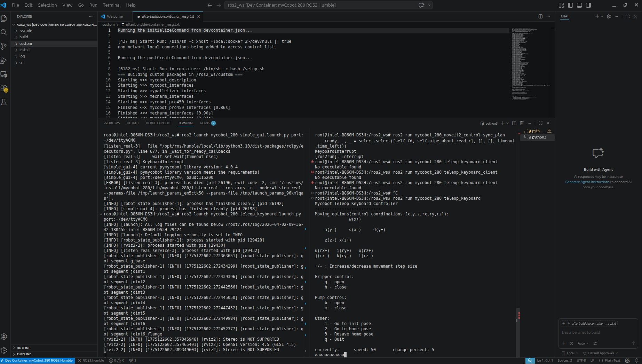Open the Selection menu
Image resolution: width=642 pixels, height=364 pixels.
(x=47, y=5)
